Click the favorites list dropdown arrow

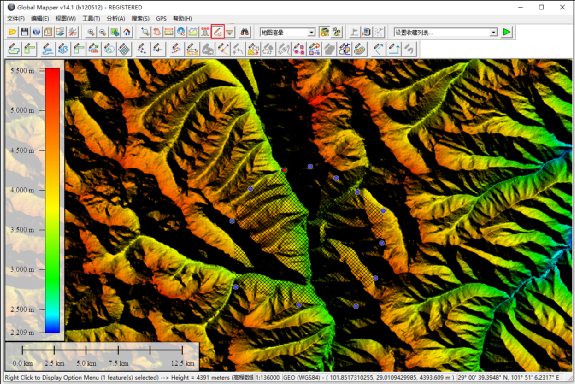click(493, 32)
